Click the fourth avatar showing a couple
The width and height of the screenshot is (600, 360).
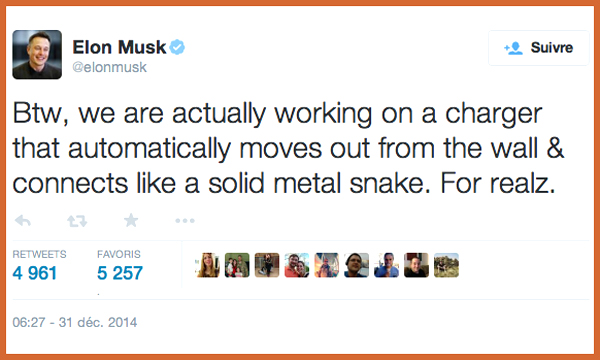(x=297, y=265)
